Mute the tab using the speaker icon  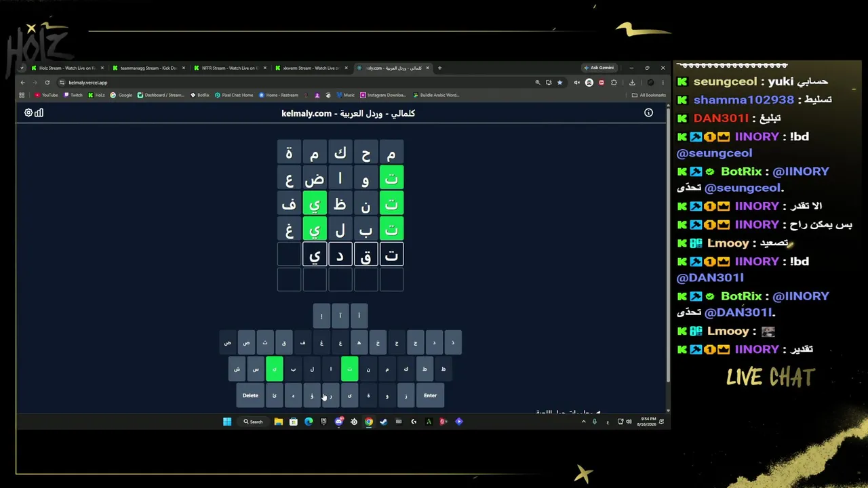point(576,83)
